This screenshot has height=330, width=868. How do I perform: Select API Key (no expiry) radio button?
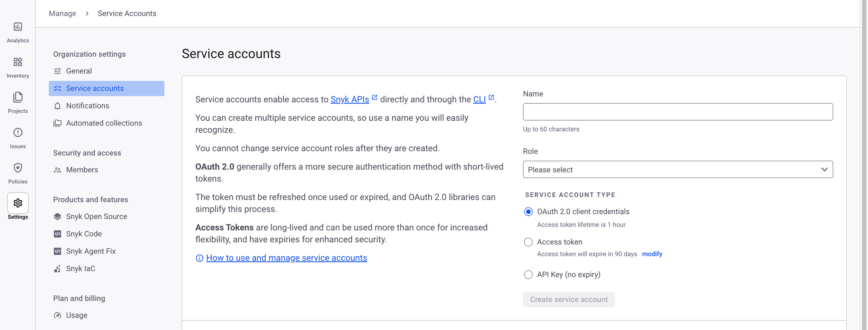528,275
